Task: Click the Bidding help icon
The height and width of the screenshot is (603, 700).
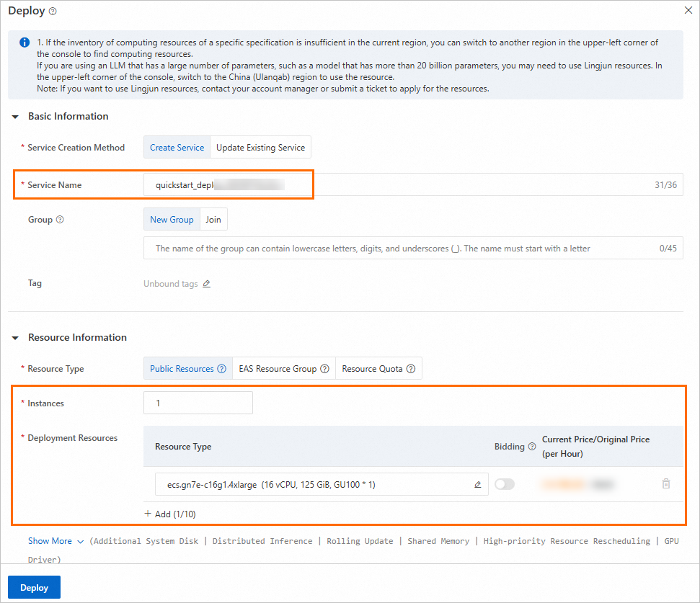Action: (532, 447)
